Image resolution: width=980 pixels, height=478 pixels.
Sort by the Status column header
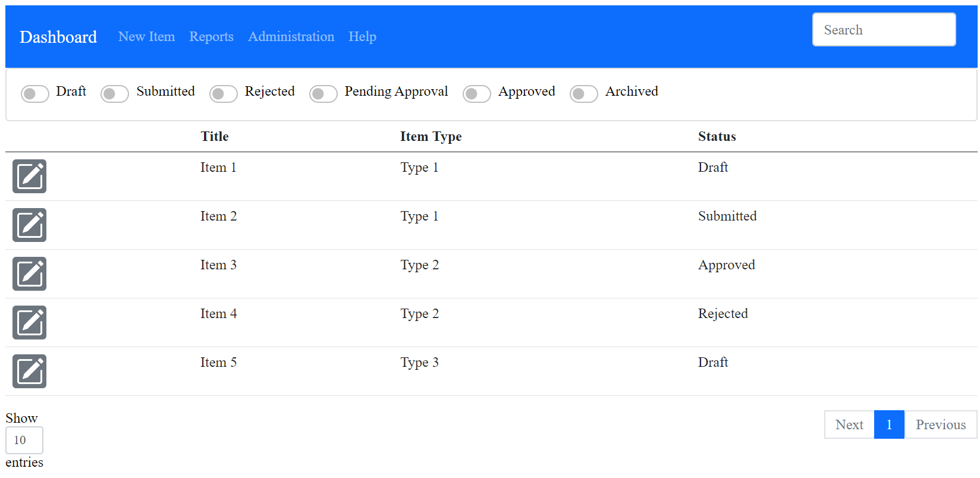pyautogui.click(x=717, y=136)
